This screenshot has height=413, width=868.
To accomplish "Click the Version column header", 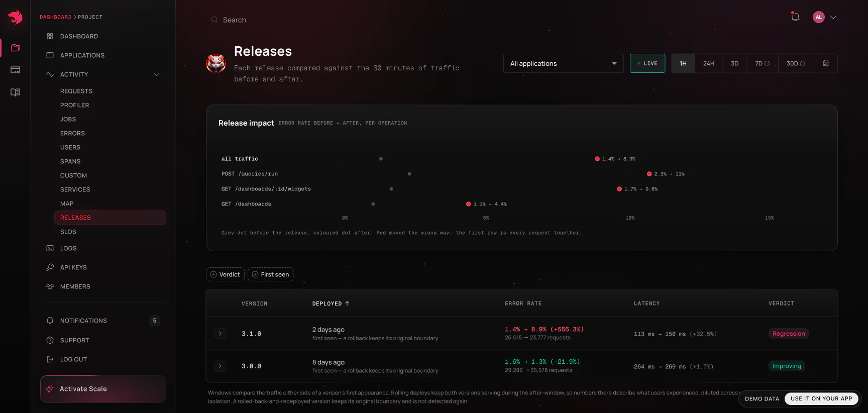I will point(255,303).
